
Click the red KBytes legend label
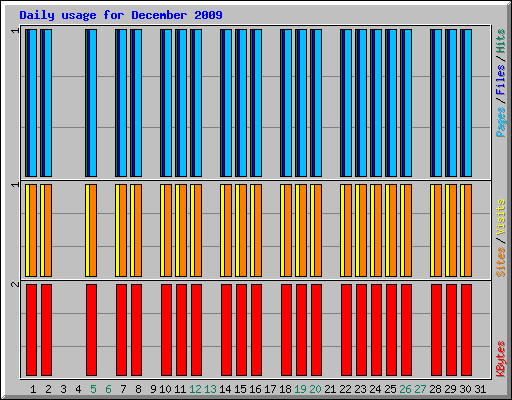point(500,359)
